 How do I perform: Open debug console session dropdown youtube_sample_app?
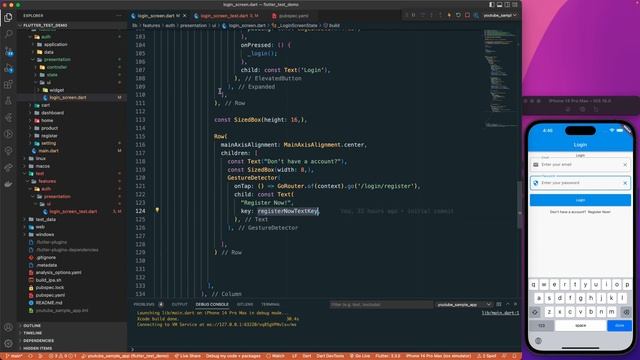click(x=464, y=305)
